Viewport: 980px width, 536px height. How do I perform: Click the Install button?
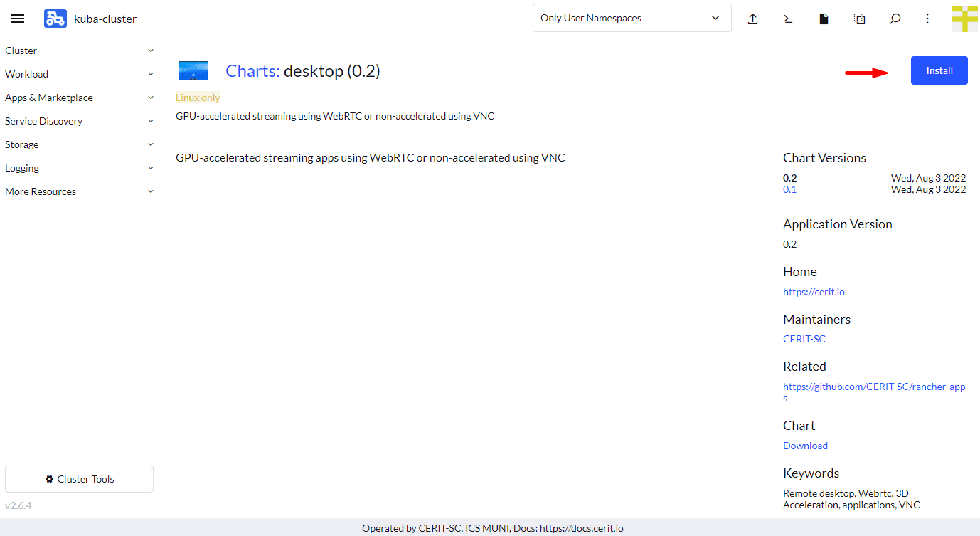click(x=939, y=70)
